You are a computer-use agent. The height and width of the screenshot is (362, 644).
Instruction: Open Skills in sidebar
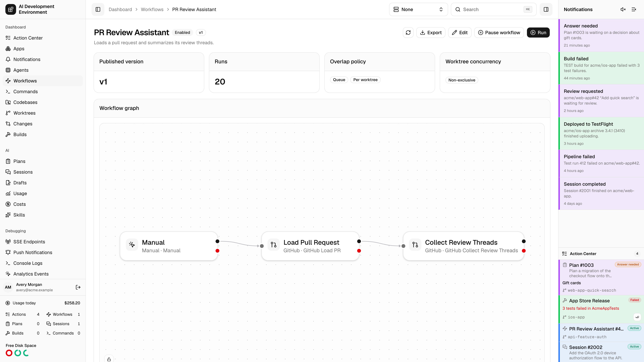43,215
